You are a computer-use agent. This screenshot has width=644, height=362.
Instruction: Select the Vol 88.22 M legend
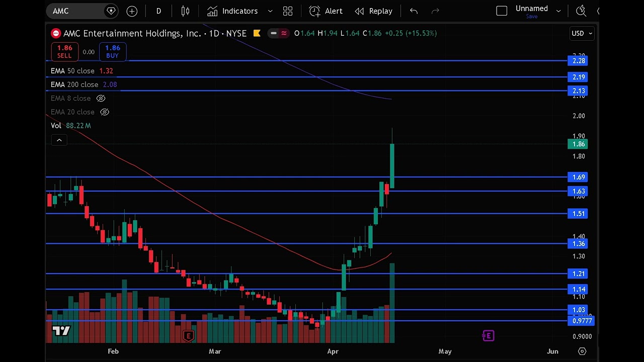click(71, 126)
